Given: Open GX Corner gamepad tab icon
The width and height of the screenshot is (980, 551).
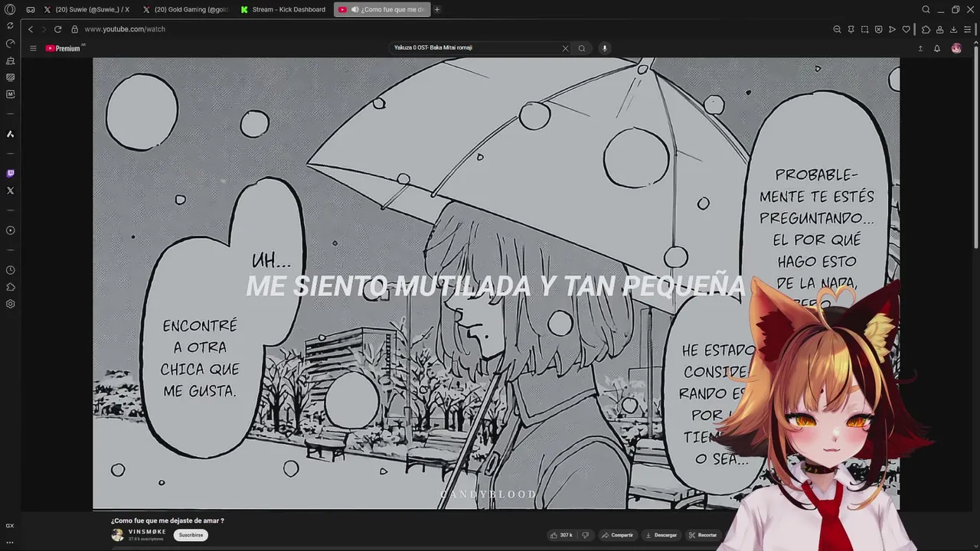Looking at the screenshot, I should point(31,9).
